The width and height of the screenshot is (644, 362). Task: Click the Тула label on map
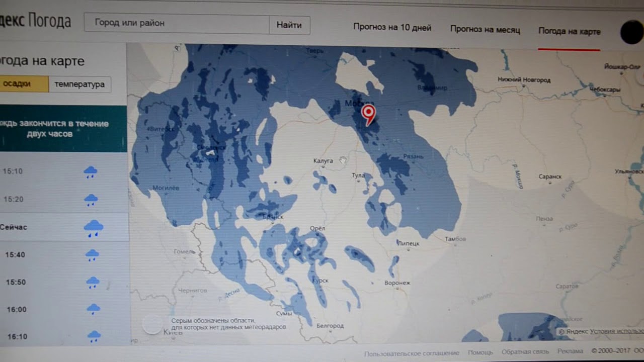pos(358,175)
